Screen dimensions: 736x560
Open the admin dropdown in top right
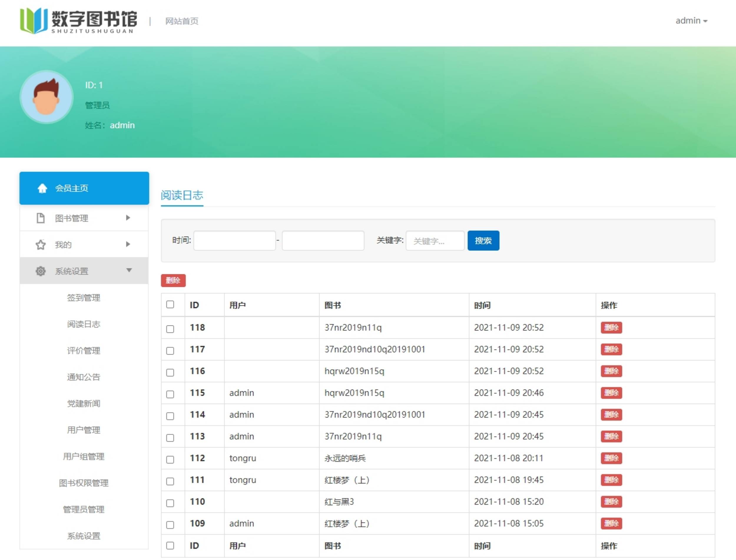691,21
